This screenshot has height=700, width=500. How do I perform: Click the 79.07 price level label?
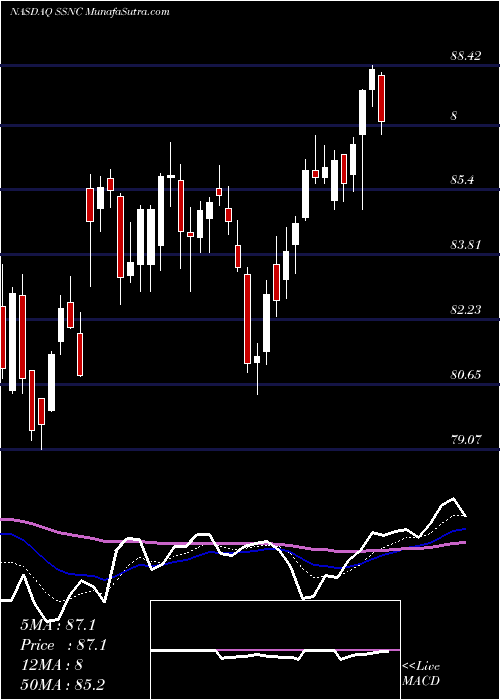tap(466, 440)
